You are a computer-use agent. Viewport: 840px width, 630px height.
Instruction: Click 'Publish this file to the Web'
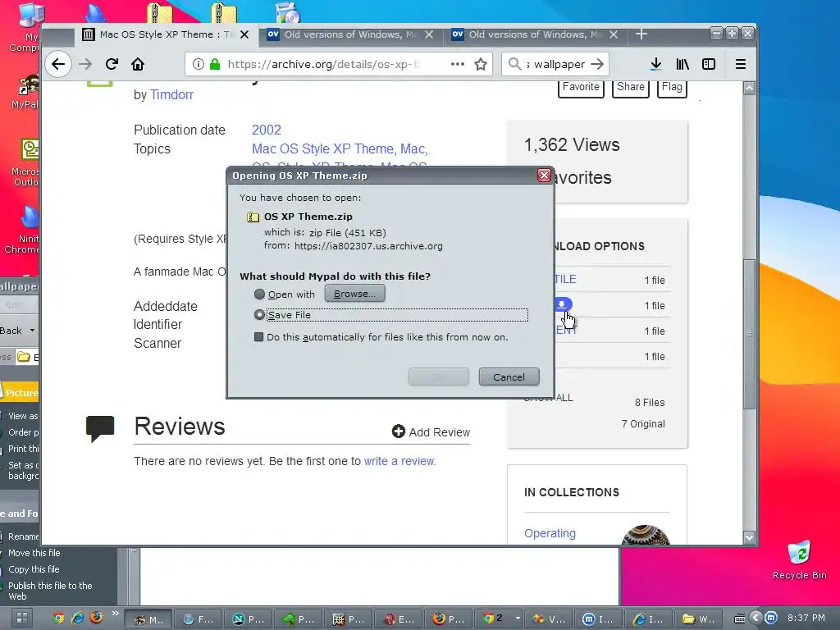click(x=50, y=591)
